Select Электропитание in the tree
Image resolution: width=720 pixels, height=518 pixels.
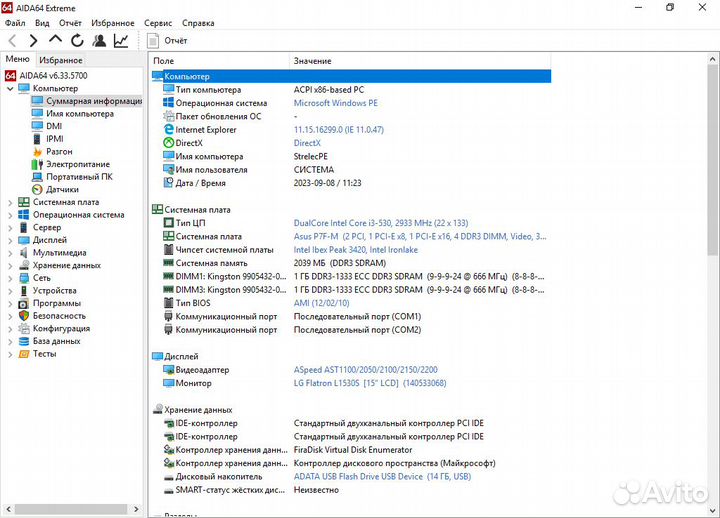click(77, 164)
